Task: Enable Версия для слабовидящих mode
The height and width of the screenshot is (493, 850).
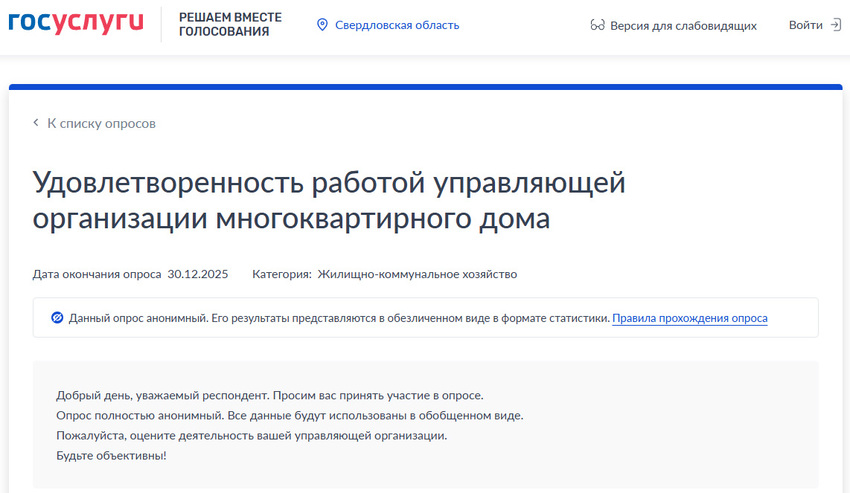Action: click(683, 25)
